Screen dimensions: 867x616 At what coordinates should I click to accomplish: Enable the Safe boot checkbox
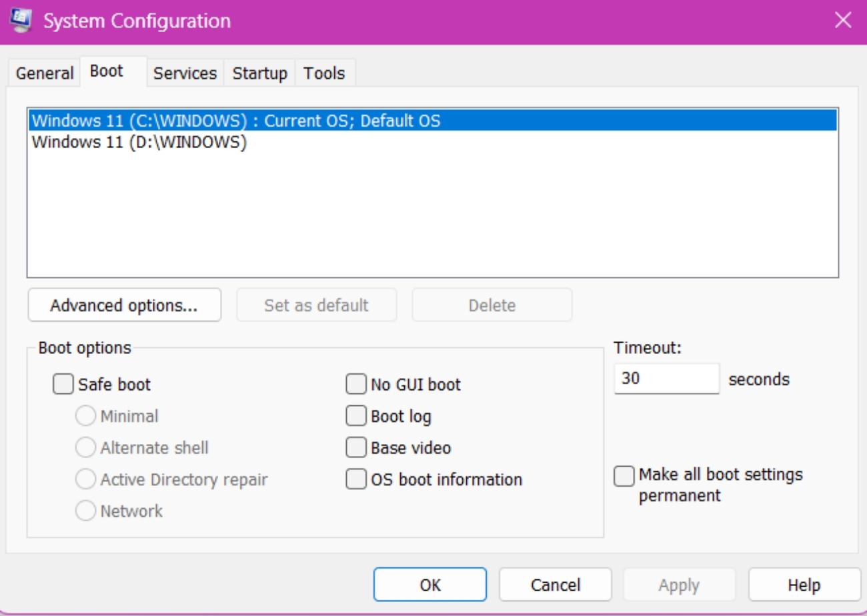pos(63,384)
